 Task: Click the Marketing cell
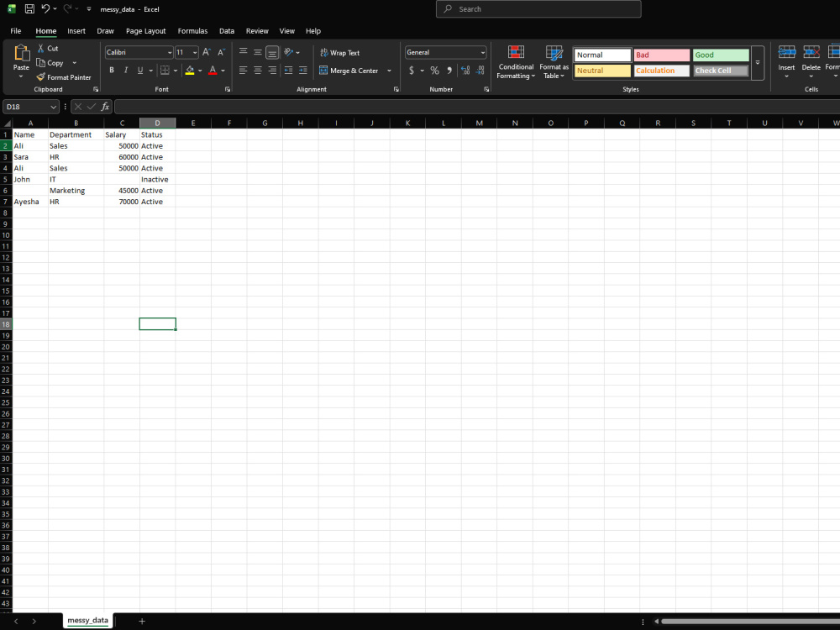pos(76,190)
